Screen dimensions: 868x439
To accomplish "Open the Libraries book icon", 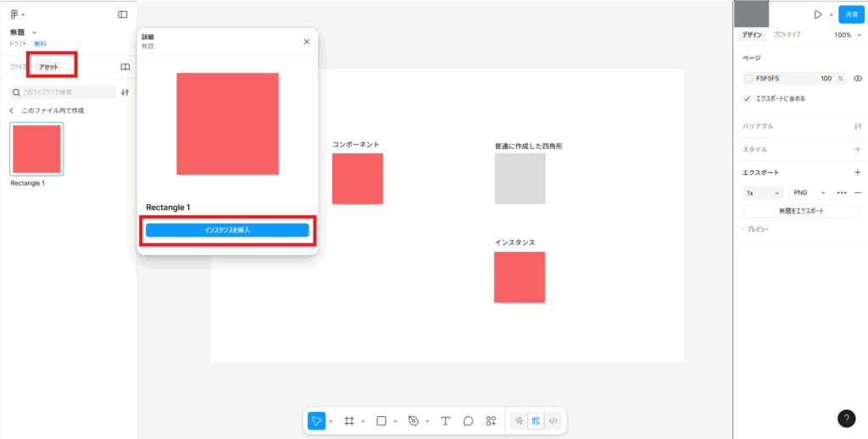I will [125, 67].
